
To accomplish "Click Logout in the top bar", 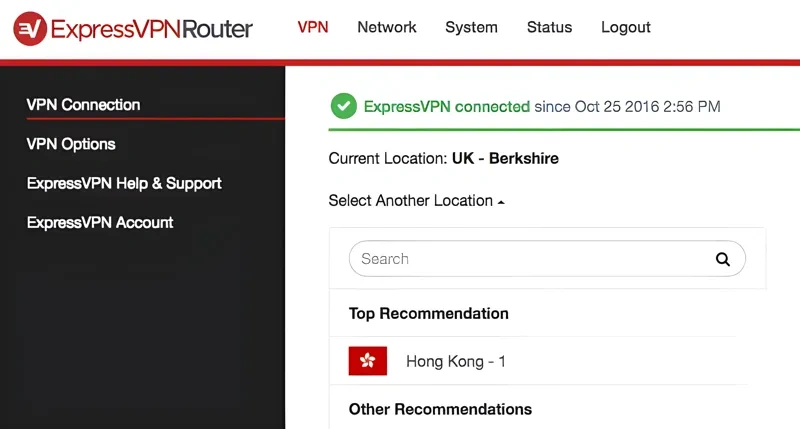I will (626, 27).
